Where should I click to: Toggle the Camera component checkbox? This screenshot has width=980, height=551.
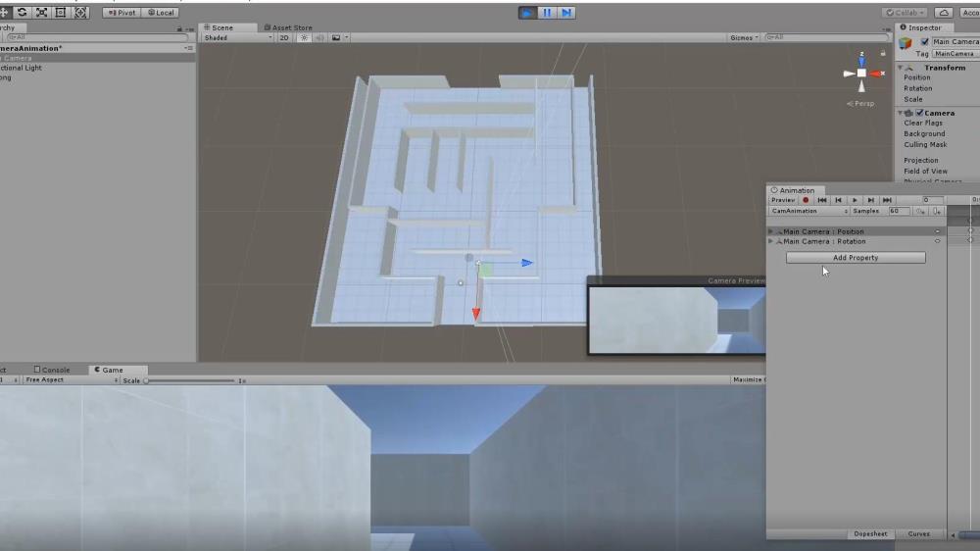919,113
